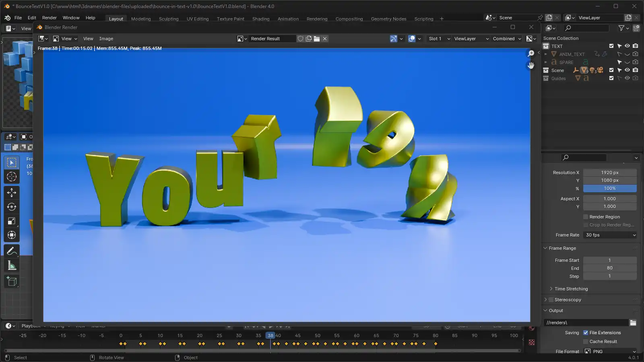
Task: Disable File Extensions checkbox
Action: [x=586, y=333]
